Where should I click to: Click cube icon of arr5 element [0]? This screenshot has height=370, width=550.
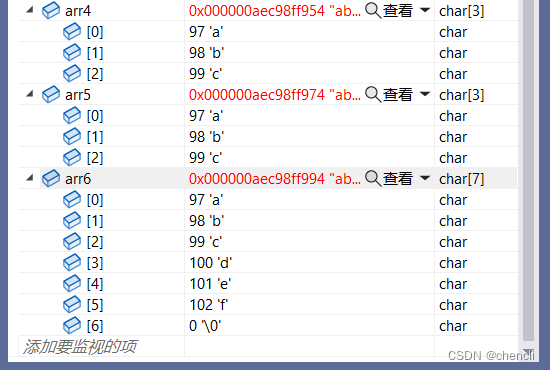(x=72, y=116)
